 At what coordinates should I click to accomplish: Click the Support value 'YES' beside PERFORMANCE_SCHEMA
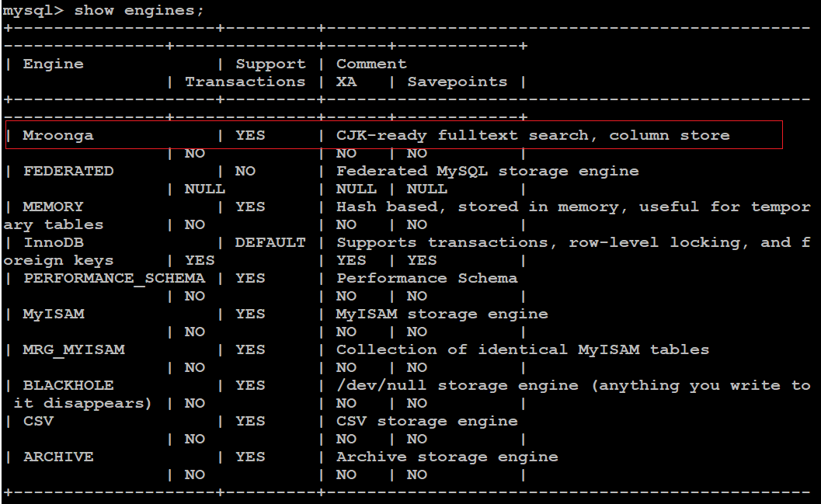point(250,279)
